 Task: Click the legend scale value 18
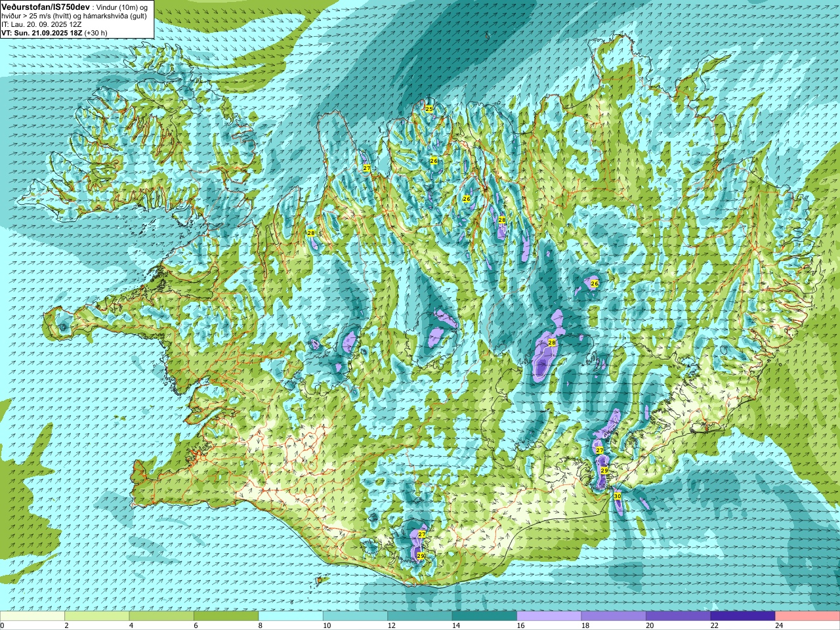(585, 625)
